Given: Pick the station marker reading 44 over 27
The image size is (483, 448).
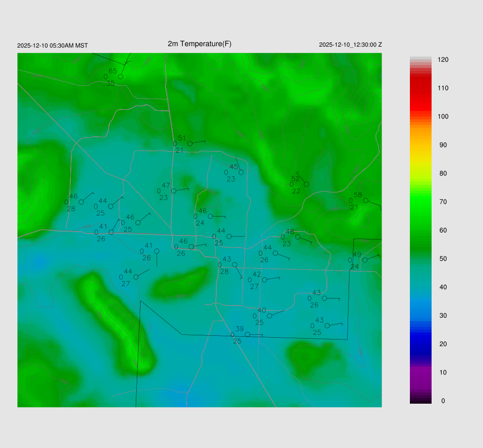Looking at the screenshot, I should click(x=136, y=277).
